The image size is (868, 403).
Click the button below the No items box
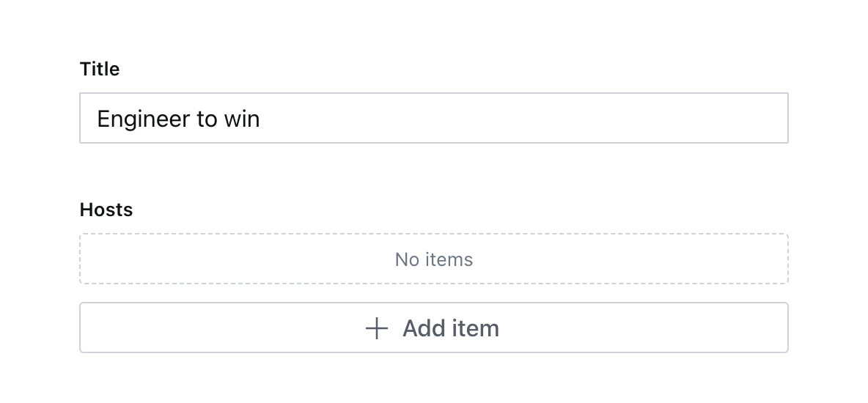tap(433, 328)
